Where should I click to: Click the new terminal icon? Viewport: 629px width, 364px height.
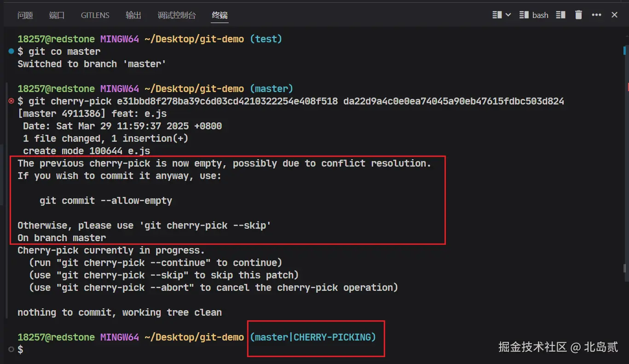(497, 15)
